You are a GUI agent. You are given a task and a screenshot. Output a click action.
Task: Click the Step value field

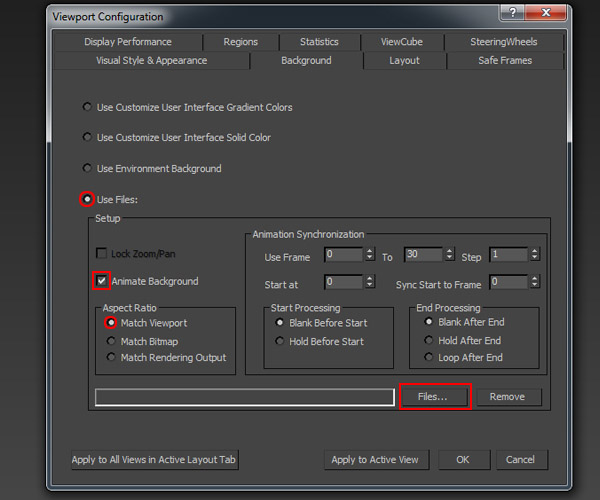tap(509, 254)
